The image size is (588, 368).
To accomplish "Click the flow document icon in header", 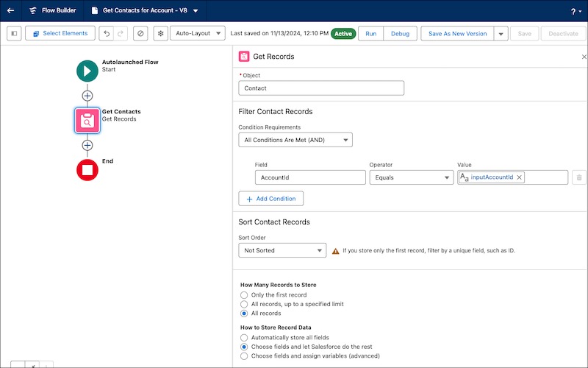I will 95,10.
